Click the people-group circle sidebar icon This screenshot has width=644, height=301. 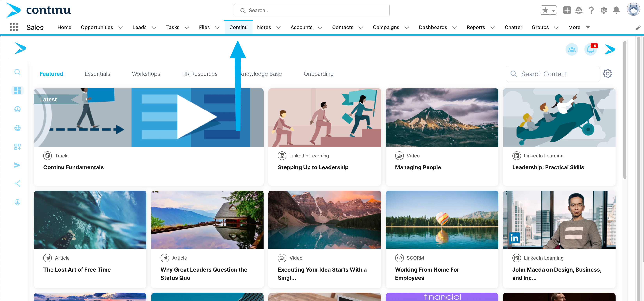pyautogui.click(x=18, y=128)
